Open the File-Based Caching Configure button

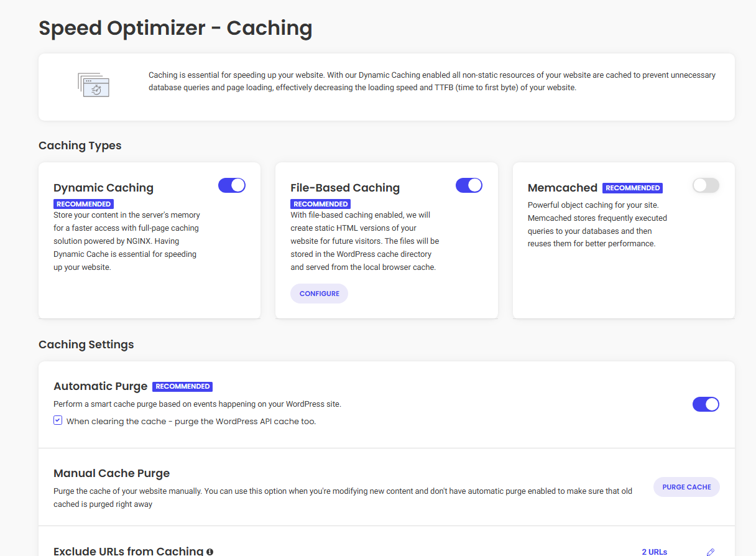[x=320, y=294]
